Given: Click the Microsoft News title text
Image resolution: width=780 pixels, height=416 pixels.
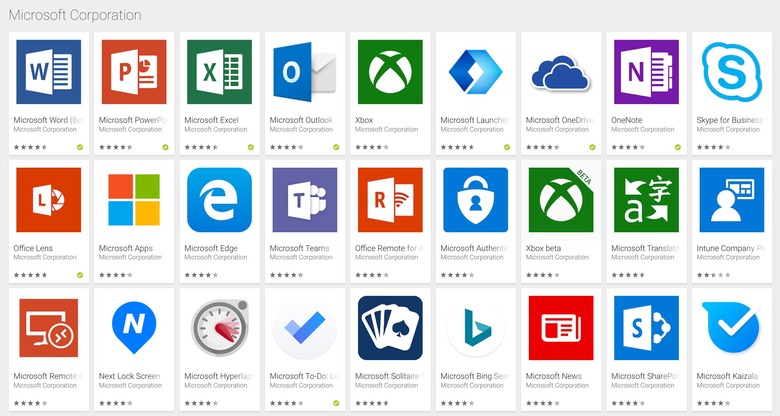Looking at the screenshot, I should 554,376.
